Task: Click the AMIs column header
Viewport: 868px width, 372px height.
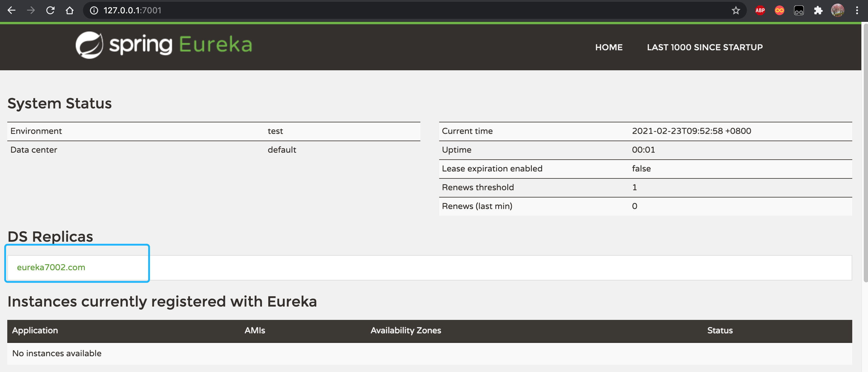Action: tap(255, 330)
